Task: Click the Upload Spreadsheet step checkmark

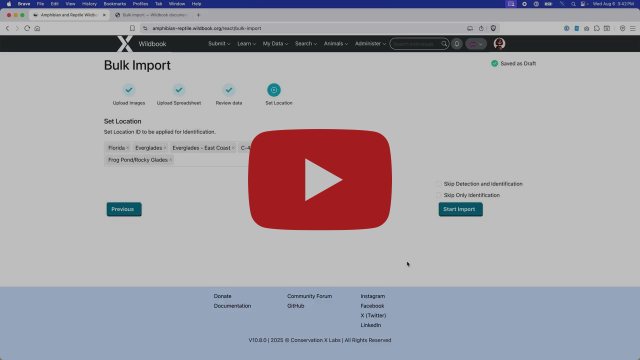Action: point(179,90)
